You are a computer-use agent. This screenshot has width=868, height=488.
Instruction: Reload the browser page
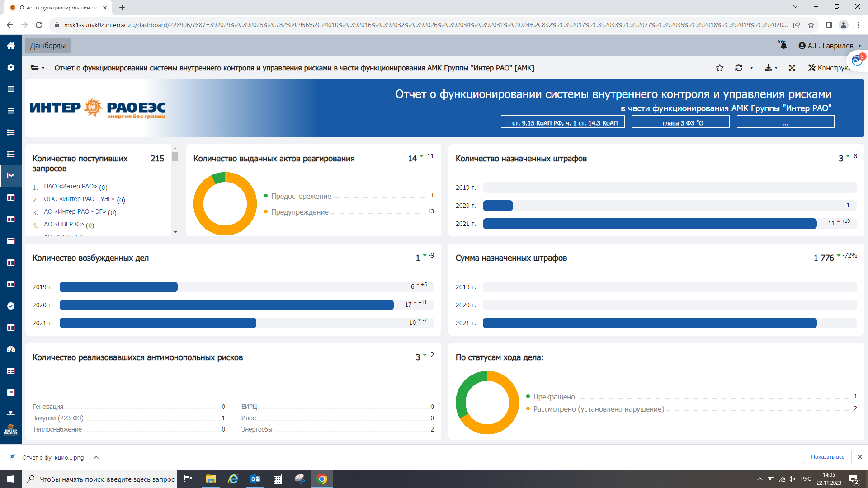[x=39, y=25]
